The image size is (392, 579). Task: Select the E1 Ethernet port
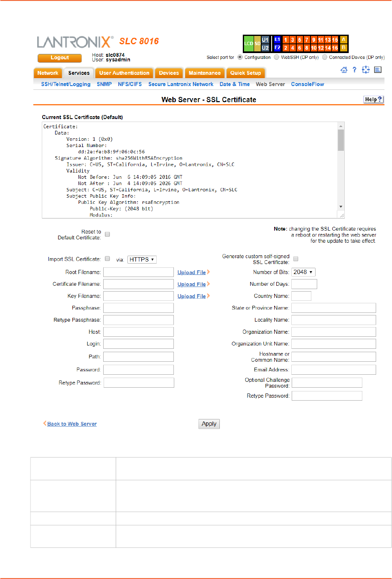point(277,40)
